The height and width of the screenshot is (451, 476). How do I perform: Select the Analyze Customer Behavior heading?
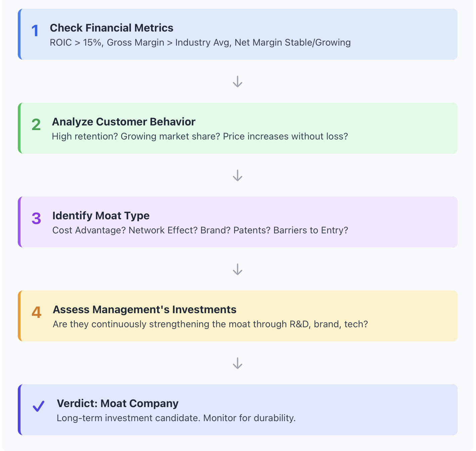[x=124, y=122]
